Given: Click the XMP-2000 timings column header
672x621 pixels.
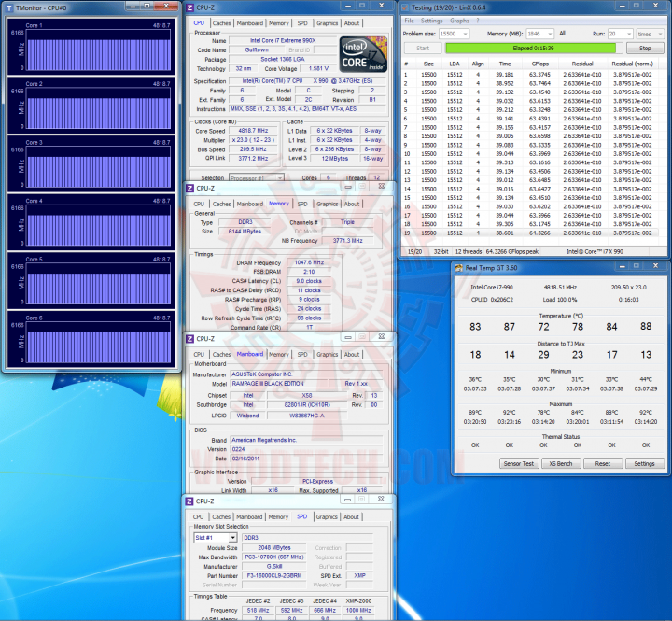Looking at the screenshot, I should point(358,600).
